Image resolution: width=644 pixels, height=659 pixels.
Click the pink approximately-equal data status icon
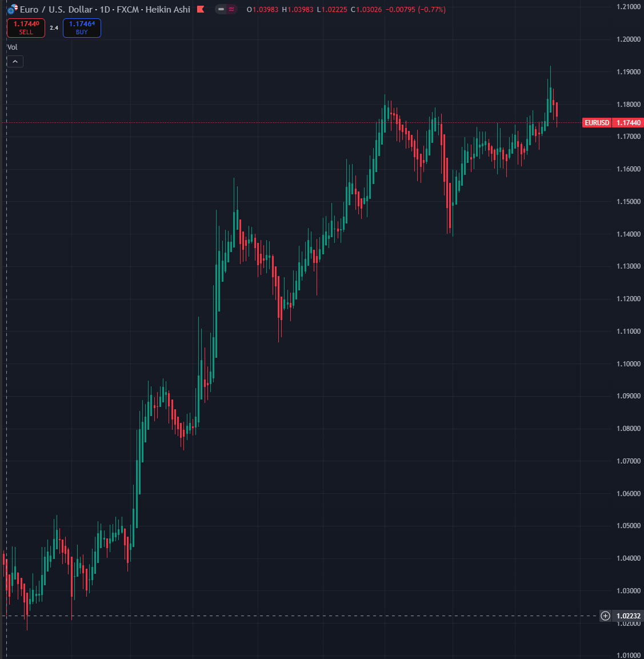point(231,9)
